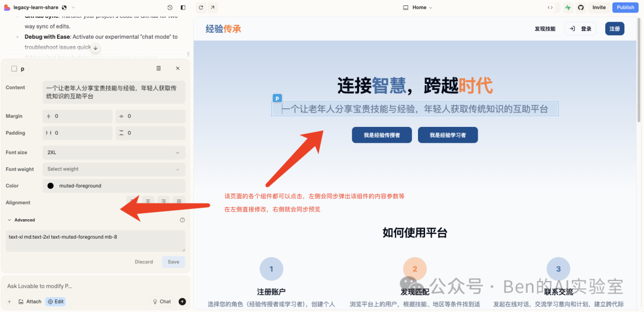Click the plus icon in chat box
The height and width of the screenshot is (312, 644).
[x=9, y=301]
